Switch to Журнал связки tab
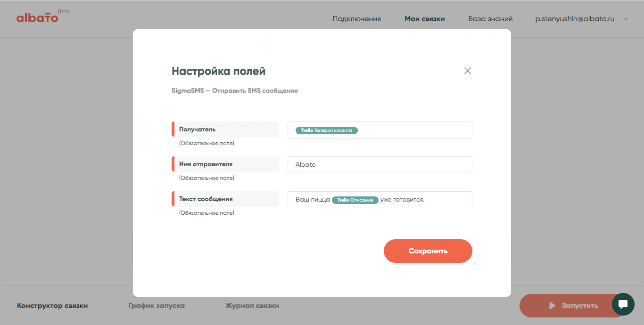This screenshot has width=644, height=325. (x=252, y=306)
